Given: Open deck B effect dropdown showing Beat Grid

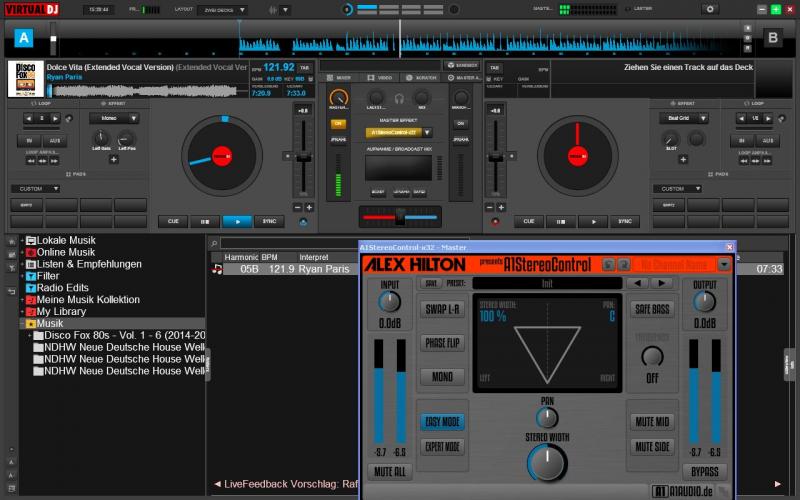Looking at the screenshot, I should (x=683, y=118).
